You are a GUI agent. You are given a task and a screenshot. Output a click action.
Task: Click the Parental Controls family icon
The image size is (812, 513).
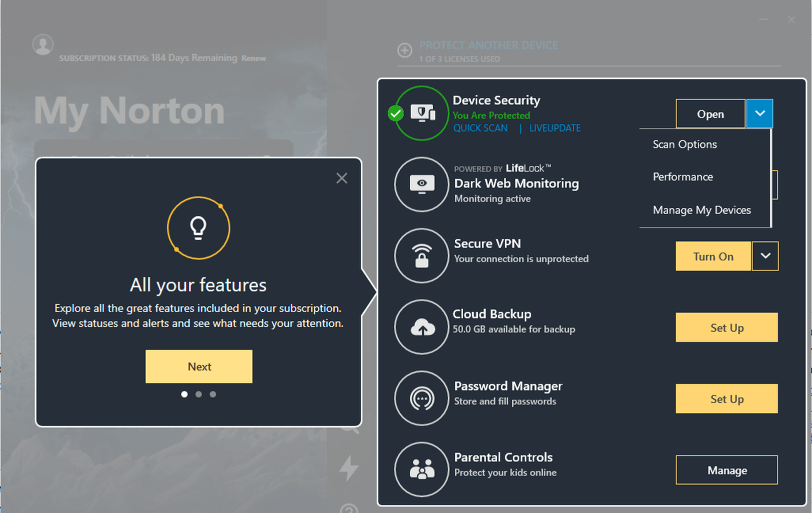(x=422, y=469)
